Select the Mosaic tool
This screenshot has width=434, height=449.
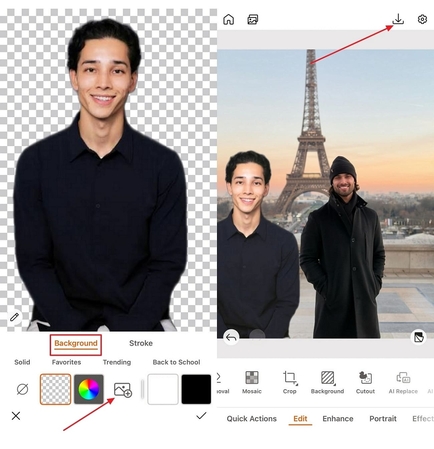pos(252,382)
